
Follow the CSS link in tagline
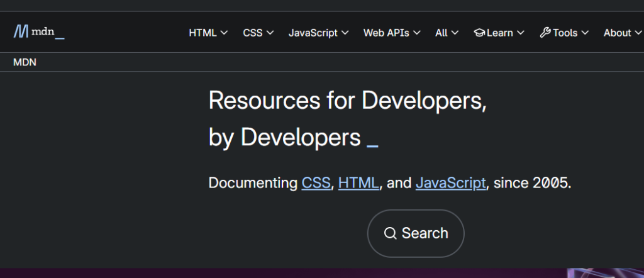point(316,183)
